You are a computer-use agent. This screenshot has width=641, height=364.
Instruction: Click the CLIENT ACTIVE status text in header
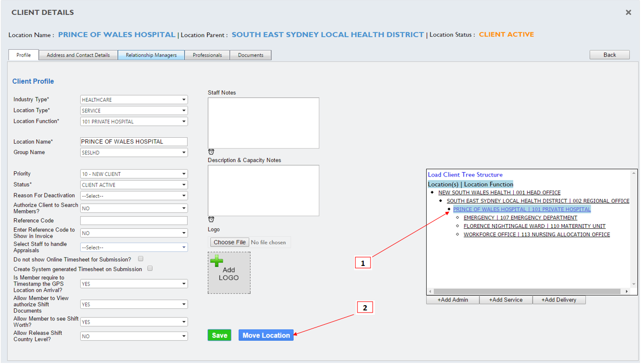(x=506, y=34)
